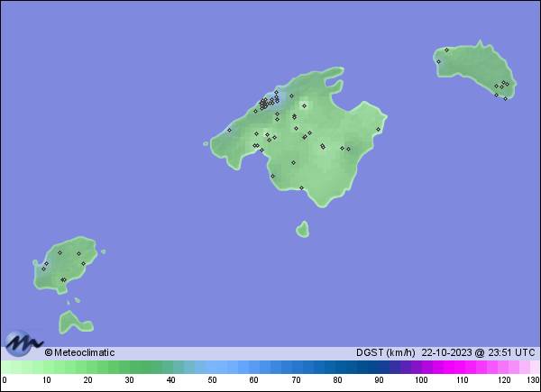Pick the bright magenta swatch above 110
Viewport: 541px width, 392px height.
pyautogui.click(x=460, y=367)
